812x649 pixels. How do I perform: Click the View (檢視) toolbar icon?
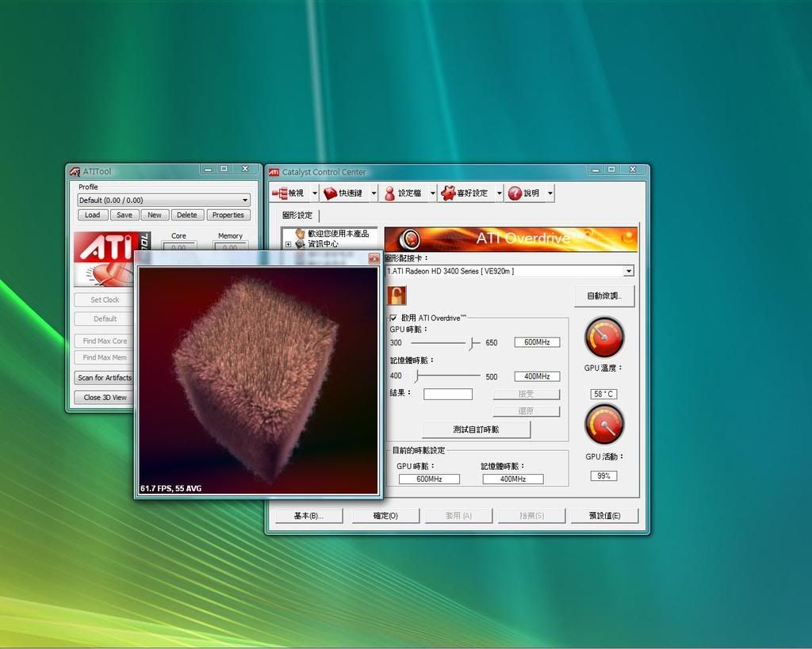click(279, 193)
